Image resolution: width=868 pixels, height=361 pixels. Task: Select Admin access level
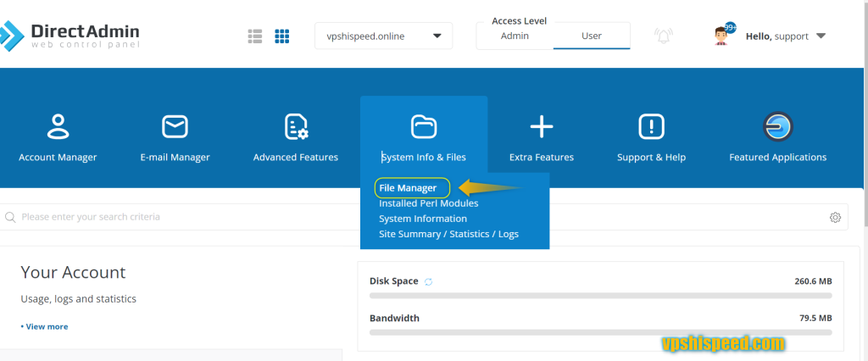point(515,36)
